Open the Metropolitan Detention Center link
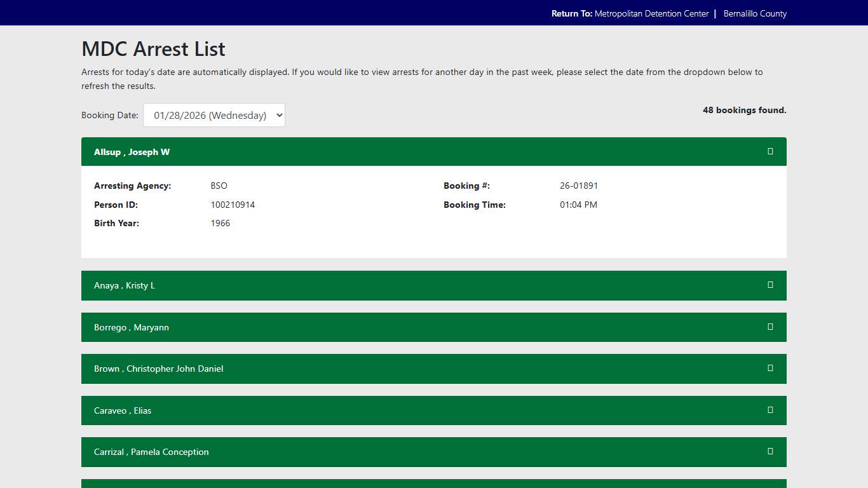This screenshot has width=868, height=488. coord(651,13)
